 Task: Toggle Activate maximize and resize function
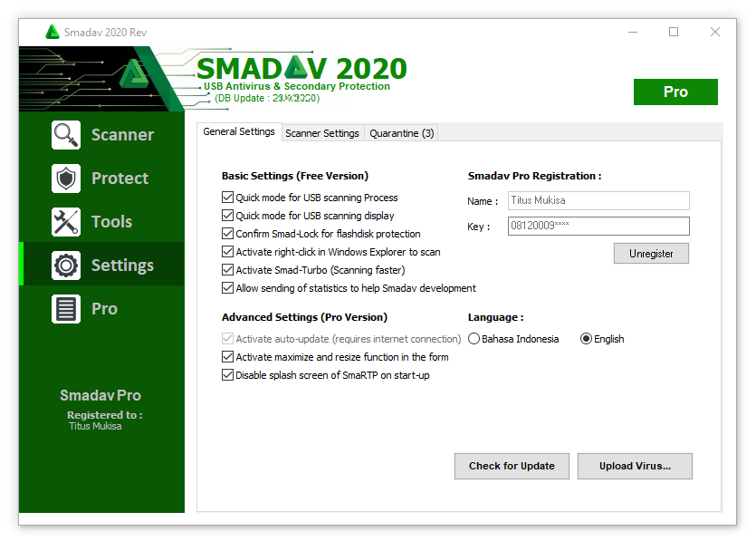(x=227, y=357)
